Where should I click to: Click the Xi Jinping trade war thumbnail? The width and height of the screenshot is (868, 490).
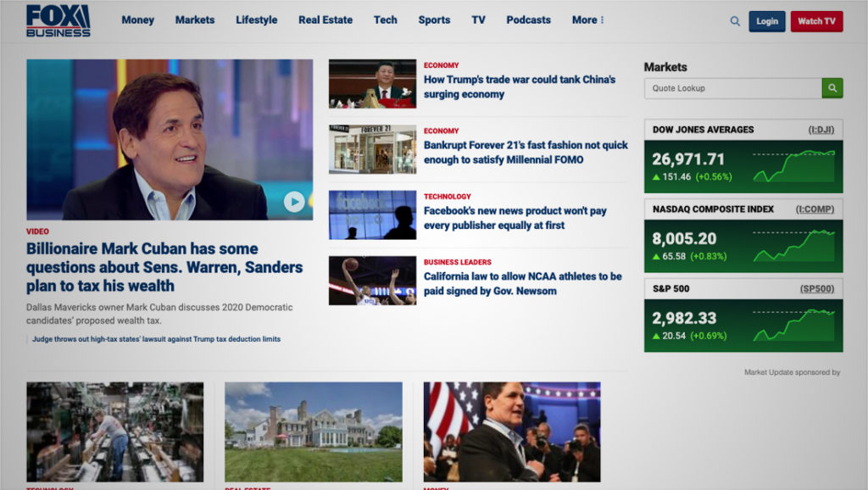(372, 85)
